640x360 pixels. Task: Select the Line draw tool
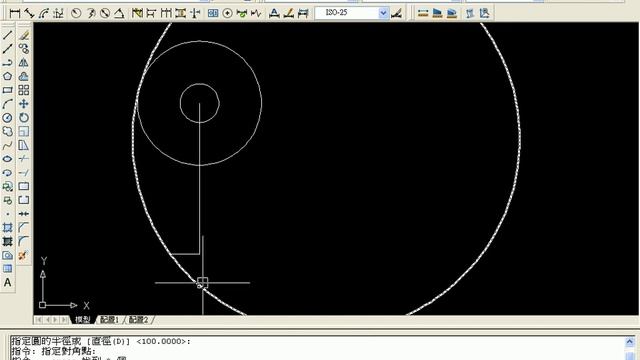[7, 35]
